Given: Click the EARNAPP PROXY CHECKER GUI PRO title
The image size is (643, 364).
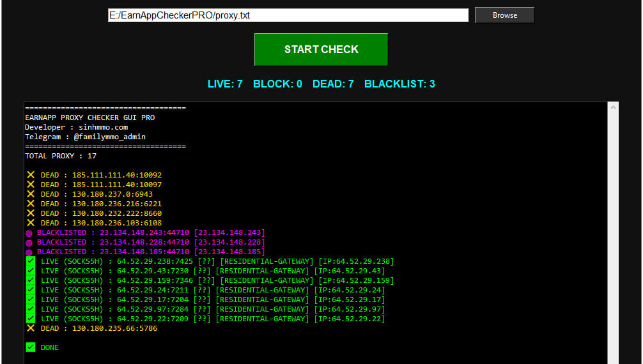Looking at the screenshot, I should point(90,118).
